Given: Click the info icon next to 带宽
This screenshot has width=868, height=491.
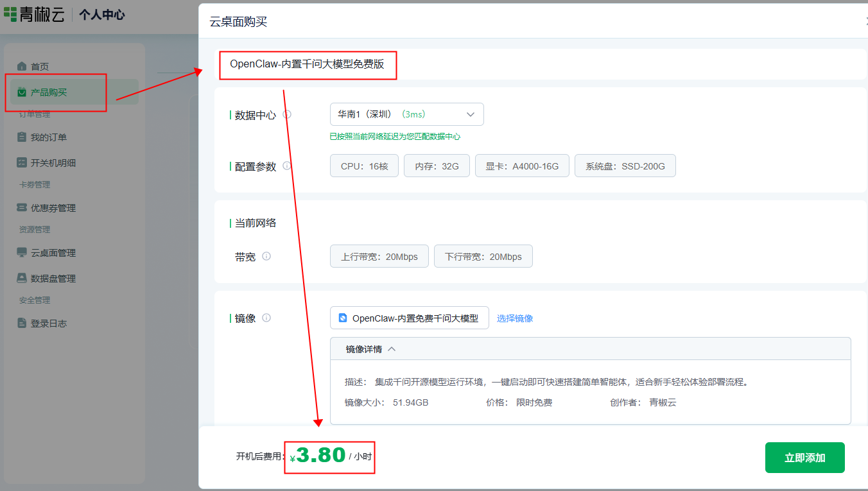Looking at the screenshot, I should [267, 256].
